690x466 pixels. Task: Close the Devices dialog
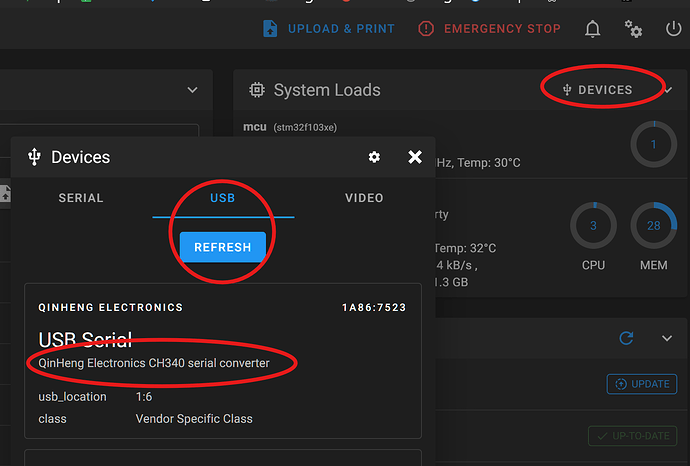click(x=415, y=157)
